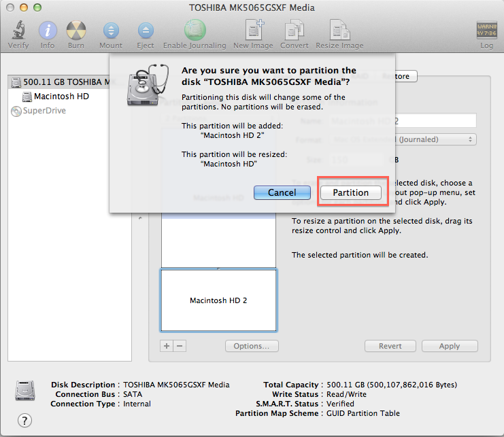
Task: Confirm with the Partition button
Action: (350, 192)
